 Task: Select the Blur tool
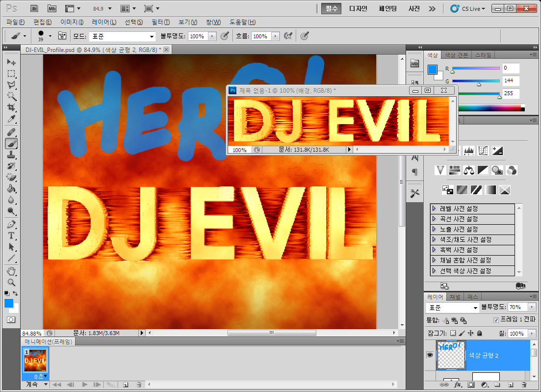click(x=11, y=200)
